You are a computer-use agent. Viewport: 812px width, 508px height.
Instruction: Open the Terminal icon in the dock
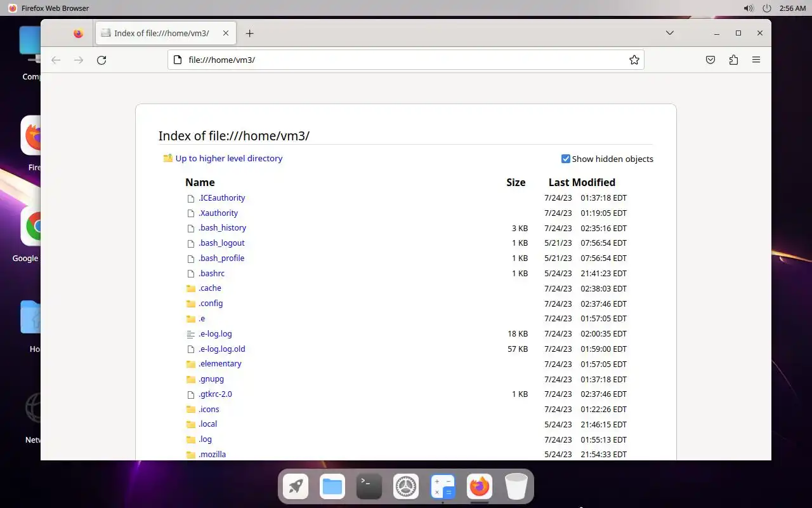point(369,487)
